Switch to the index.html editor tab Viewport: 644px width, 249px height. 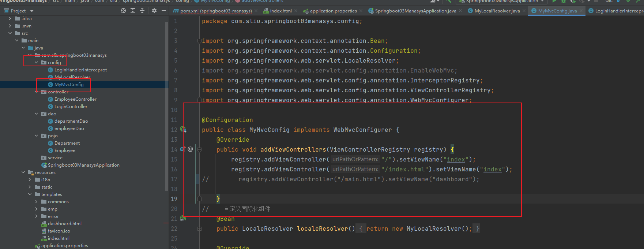[280, 11]
